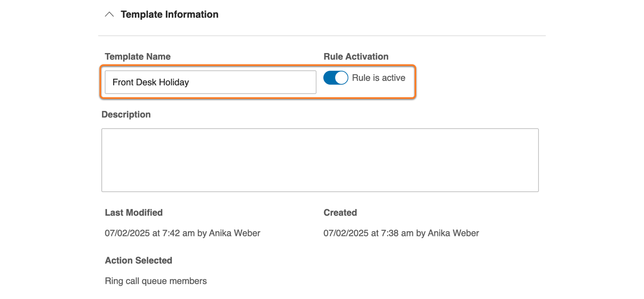644x299 pixels.
Task: Click Anika Weber's name under Created
Action: [x=453, y=233]
